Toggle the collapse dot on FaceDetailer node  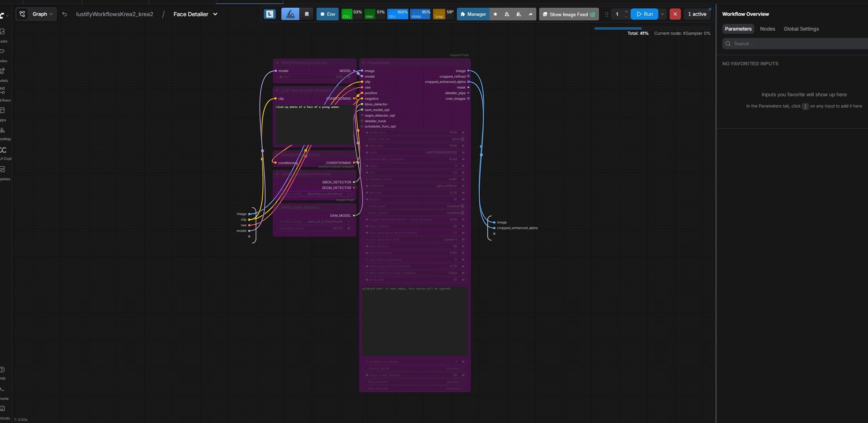(x=363, y=63)
